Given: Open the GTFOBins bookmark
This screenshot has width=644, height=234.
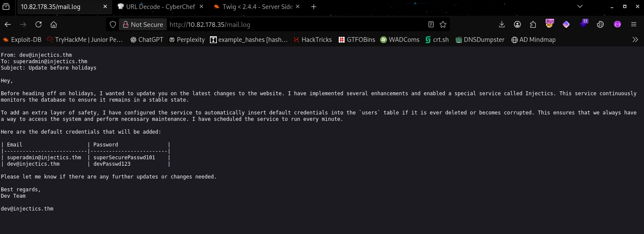Looking at the screenshot, I should [x=357, y=39].
